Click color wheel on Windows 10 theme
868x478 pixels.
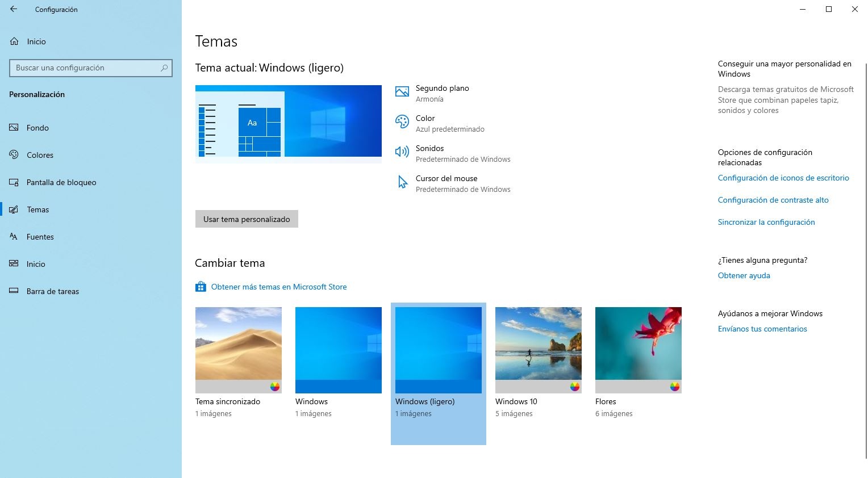575,387
